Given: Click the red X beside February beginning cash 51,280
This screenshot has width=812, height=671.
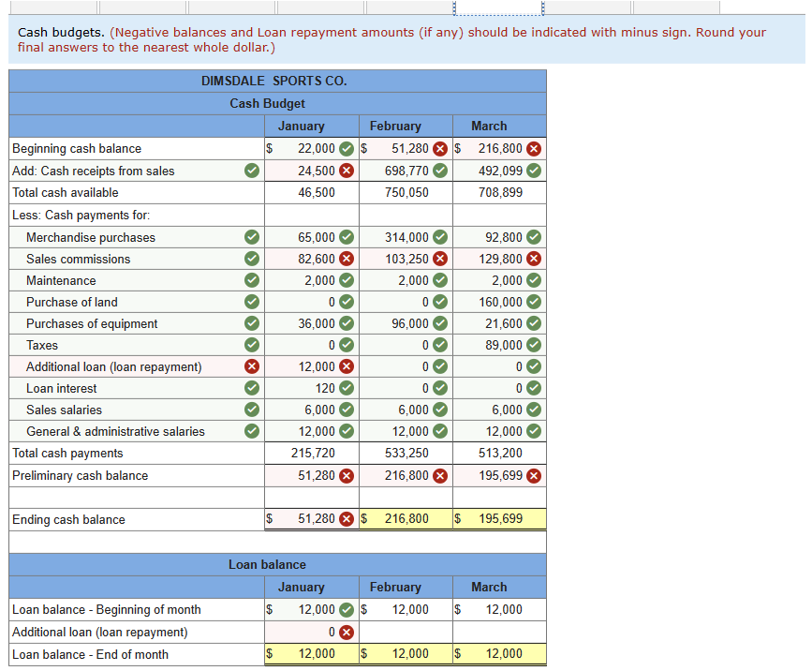Looking at the screenshot, I should point(440,149).
